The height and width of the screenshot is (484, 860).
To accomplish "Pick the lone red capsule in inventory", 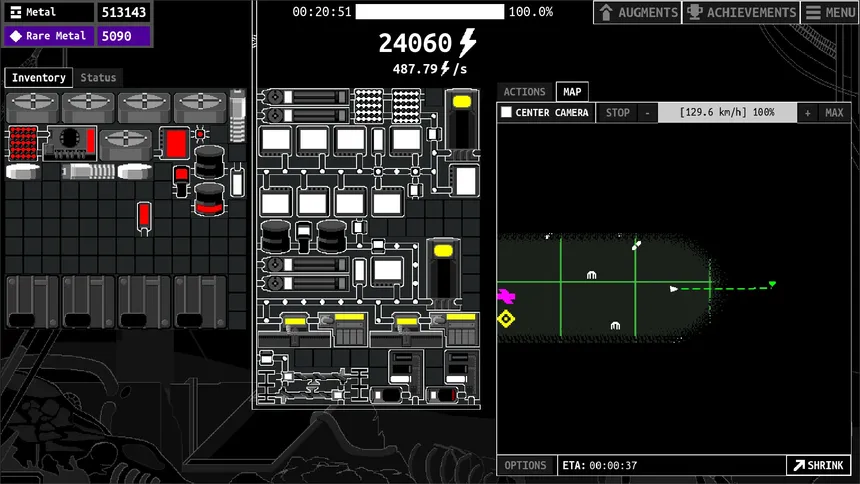I will pyautogui.click(x=144, y=215).
